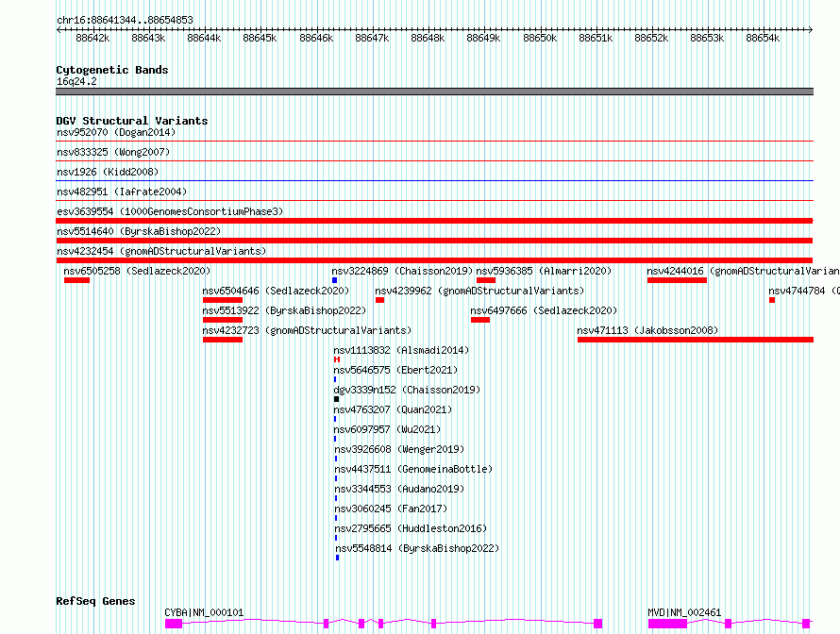Select nsv482951 (Iafrate2004) label
Image resolution: width=840 pixels, height=634 pixels.
[122, 192]
